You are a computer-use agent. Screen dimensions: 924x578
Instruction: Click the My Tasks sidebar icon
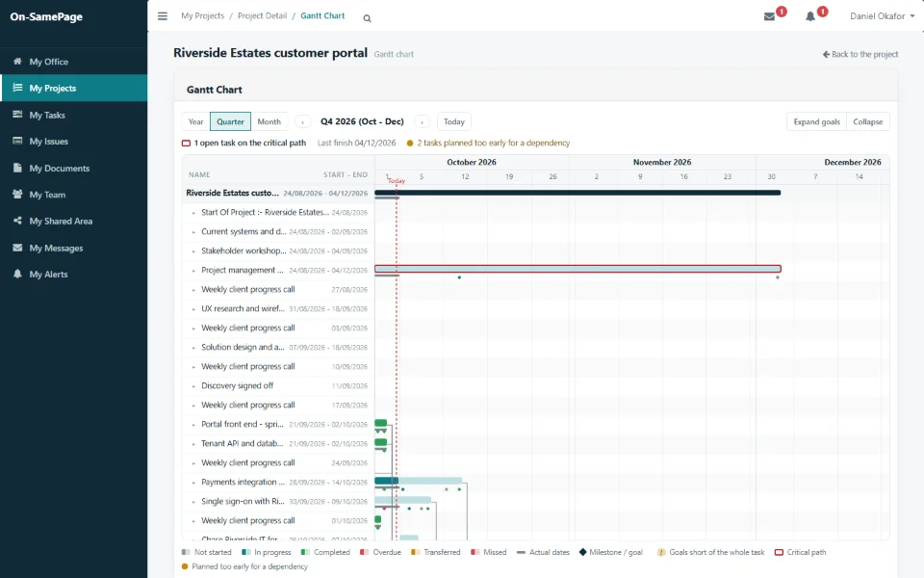tap(17, 115)
